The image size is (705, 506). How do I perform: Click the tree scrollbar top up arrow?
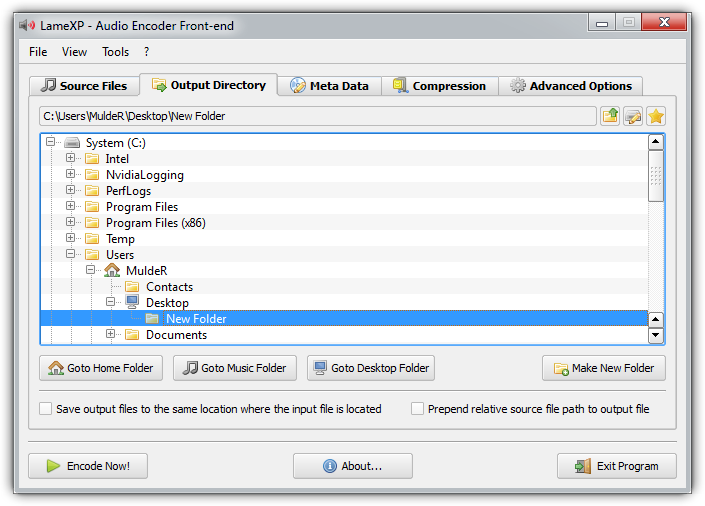(x=656, y=142)
